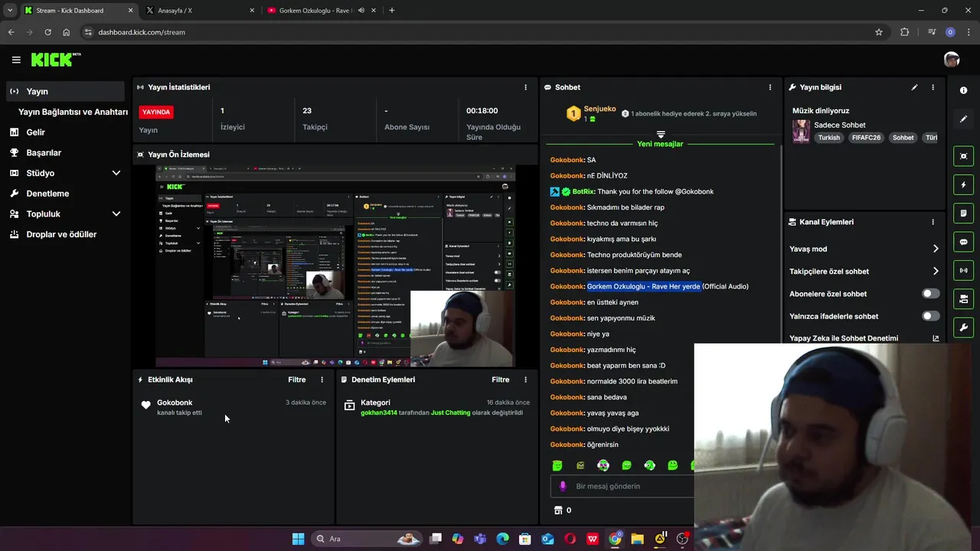
Task: Open the hamburger menu beside Kick logo
Action: pos(16,60)
